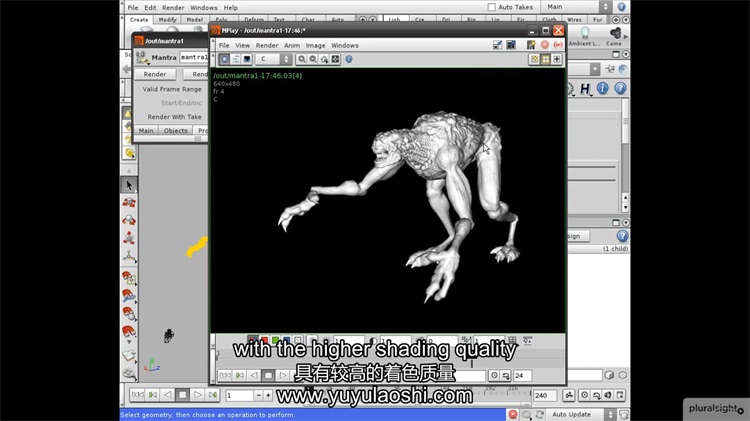750x421 pixels.
Task: Open MPlay Anim menu
Action: coord(292,45)
